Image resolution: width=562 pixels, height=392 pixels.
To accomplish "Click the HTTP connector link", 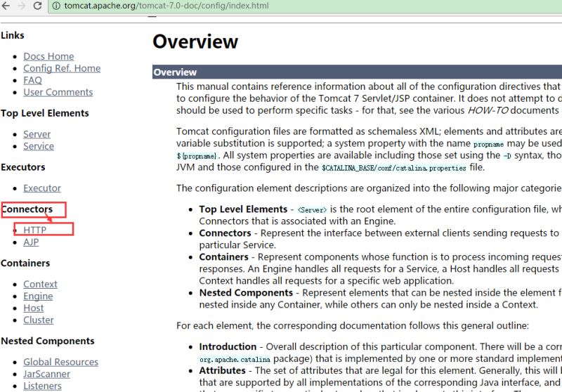I will (x=34, y=230).
